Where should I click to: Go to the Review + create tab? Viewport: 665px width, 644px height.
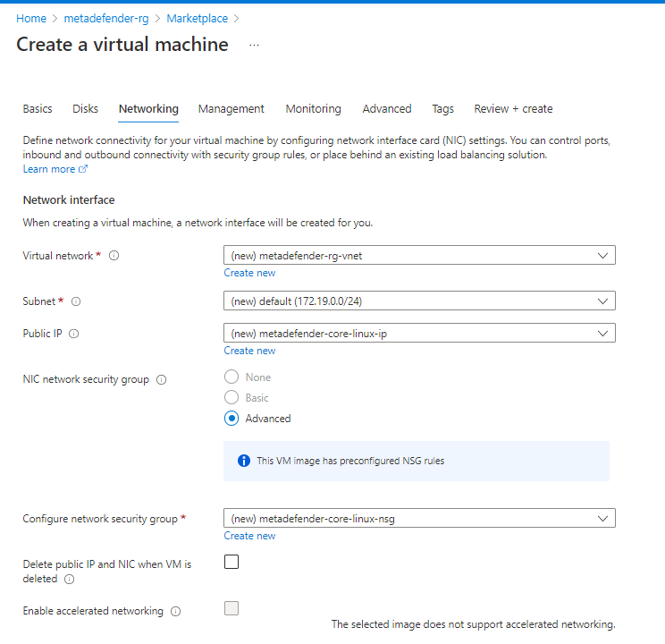click(x=513, y=109)
